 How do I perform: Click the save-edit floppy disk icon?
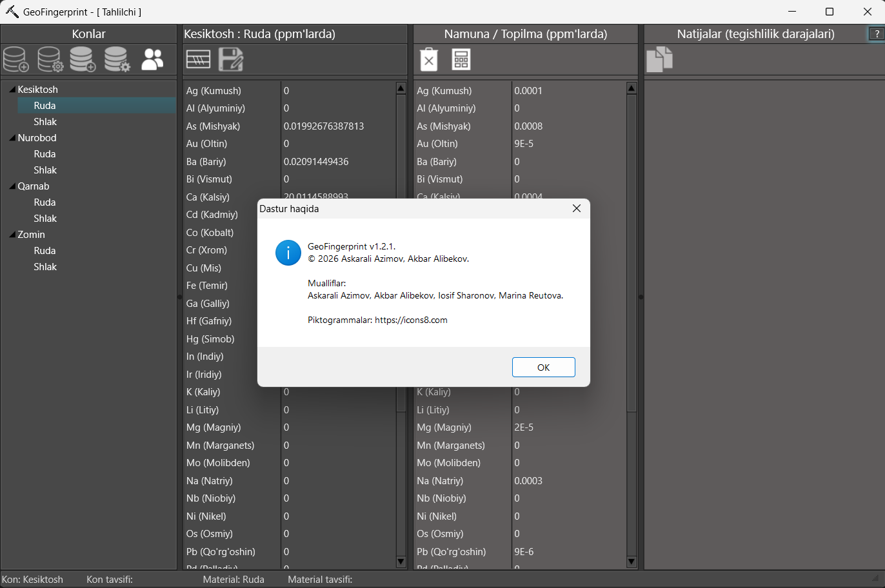(x=231, y=60)
